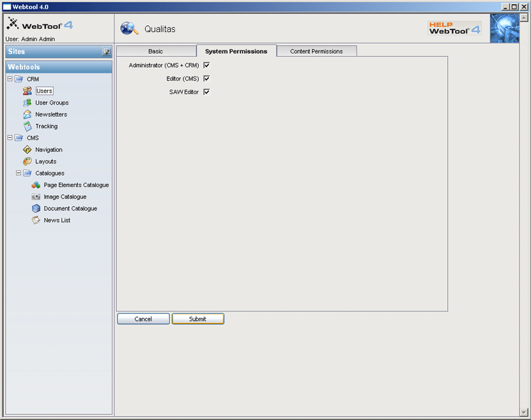Collapse the CRM tree node
Viewport: 531px width, 420px height.
pyautogui.click(x=10, y=79)
